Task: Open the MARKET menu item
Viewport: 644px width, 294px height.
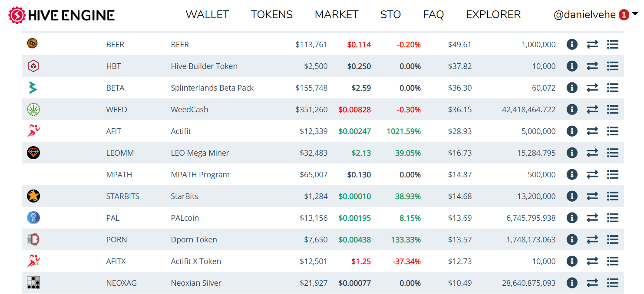Action: pyautogui.click(x=337, y=15)
